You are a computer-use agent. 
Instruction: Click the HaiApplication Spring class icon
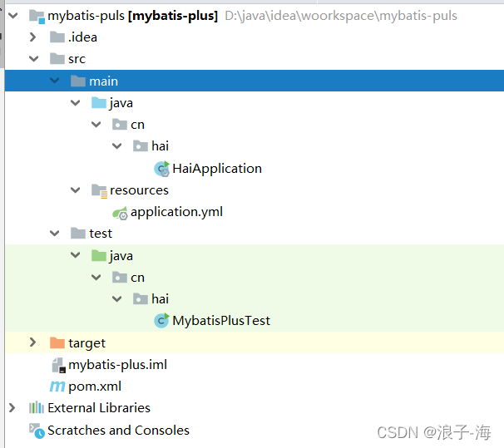(x=161, y=169)
